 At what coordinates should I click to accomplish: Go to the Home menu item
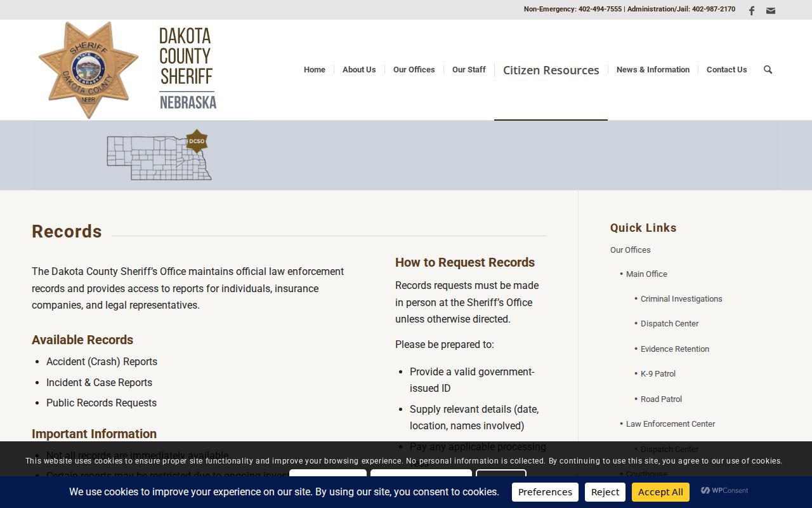tap(314, 70)
